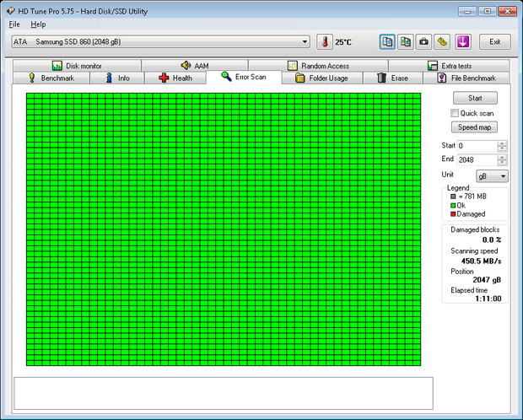Click the gray 781 MB legend swatch
Viewport: 523px width, 420px height.
coord(453,197)
